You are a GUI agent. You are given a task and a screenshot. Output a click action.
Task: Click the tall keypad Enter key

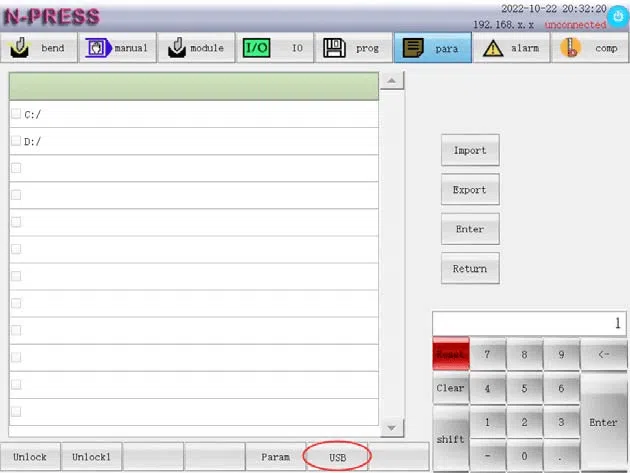pos(603,422)
